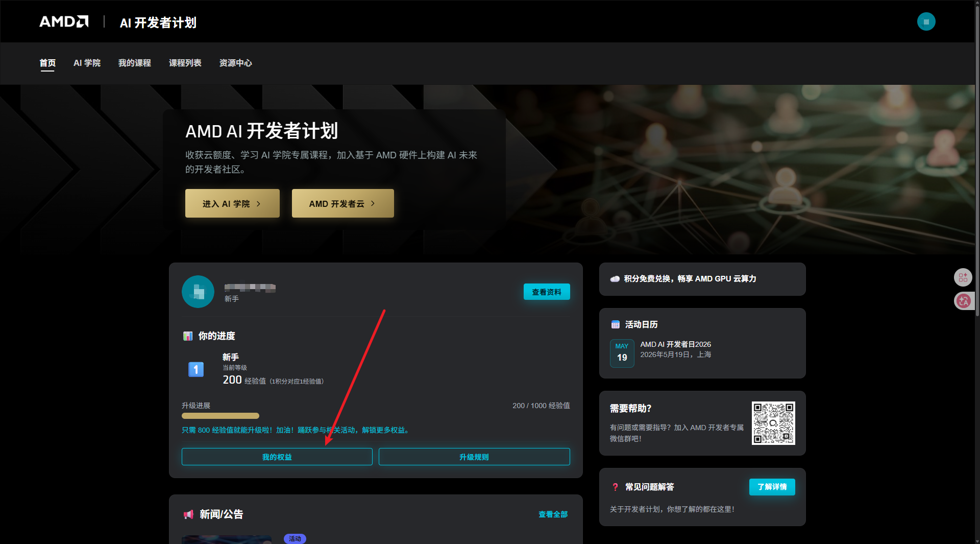Click the 查看资料 button

pos(547,292)
